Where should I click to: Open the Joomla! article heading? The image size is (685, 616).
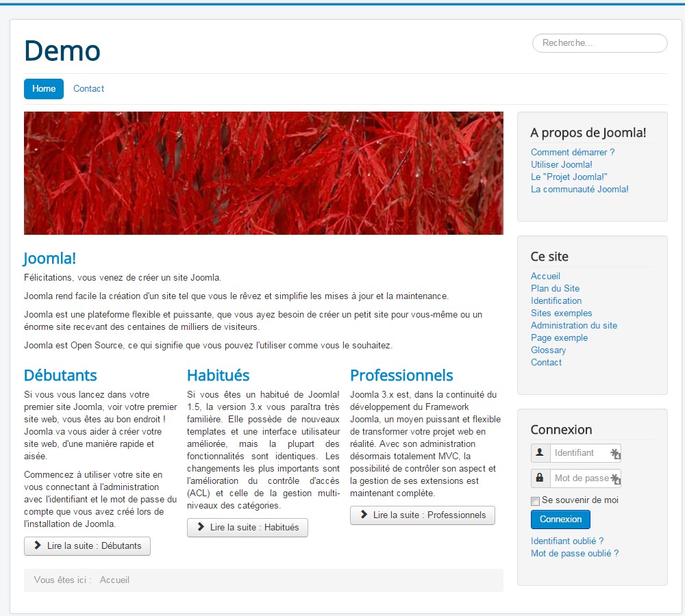[x=49, y=258]
